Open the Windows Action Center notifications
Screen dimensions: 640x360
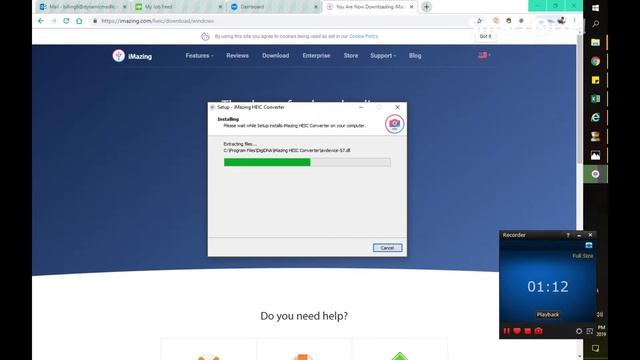tap(596, 348)
